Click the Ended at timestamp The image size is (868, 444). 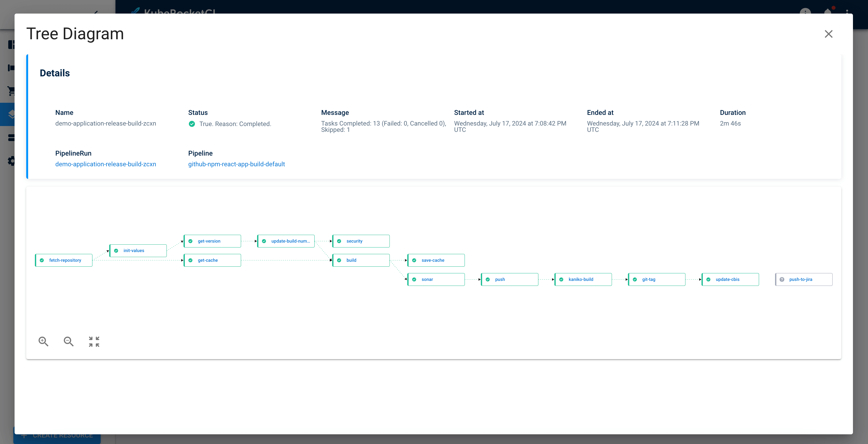click(643, 127)
